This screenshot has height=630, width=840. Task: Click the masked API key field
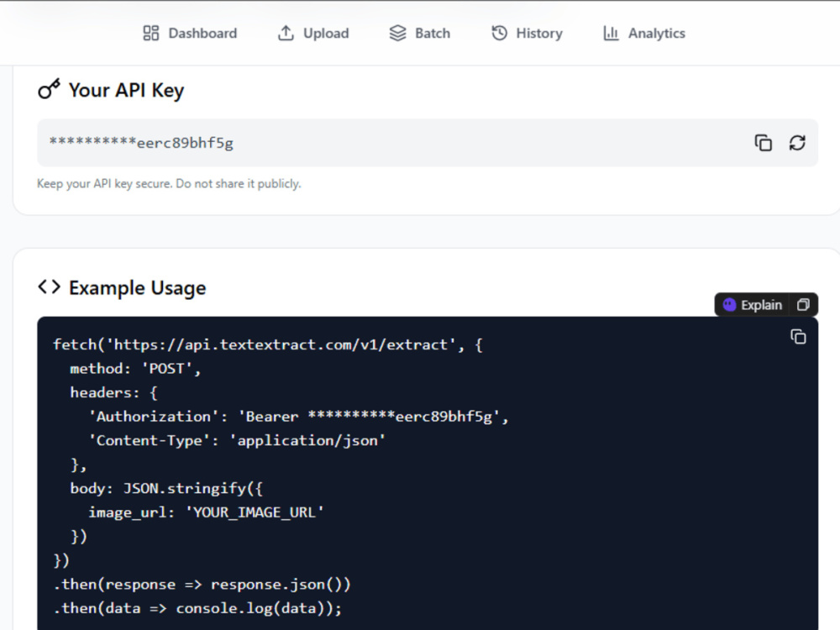[428, 143]
